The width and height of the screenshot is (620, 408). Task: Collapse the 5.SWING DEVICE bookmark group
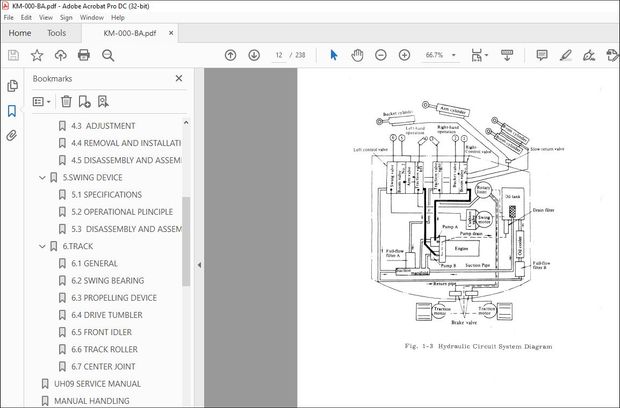42,178
